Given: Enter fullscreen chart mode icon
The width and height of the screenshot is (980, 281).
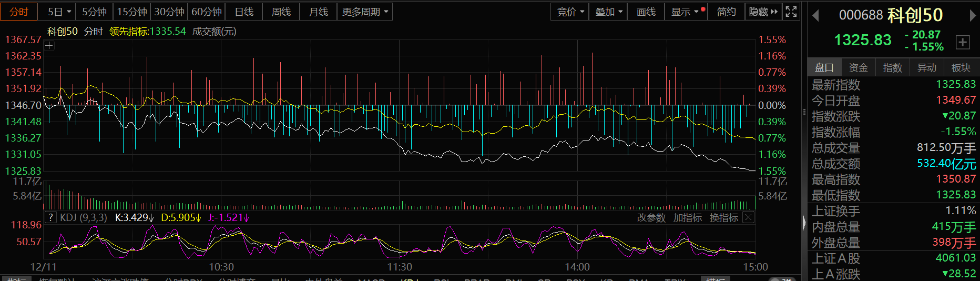Looking at the screenshot, I should [791, 12].
